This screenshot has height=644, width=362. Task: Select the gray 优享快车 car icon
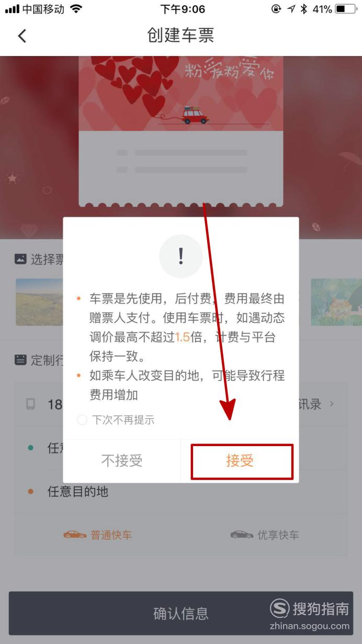(242, 535)
